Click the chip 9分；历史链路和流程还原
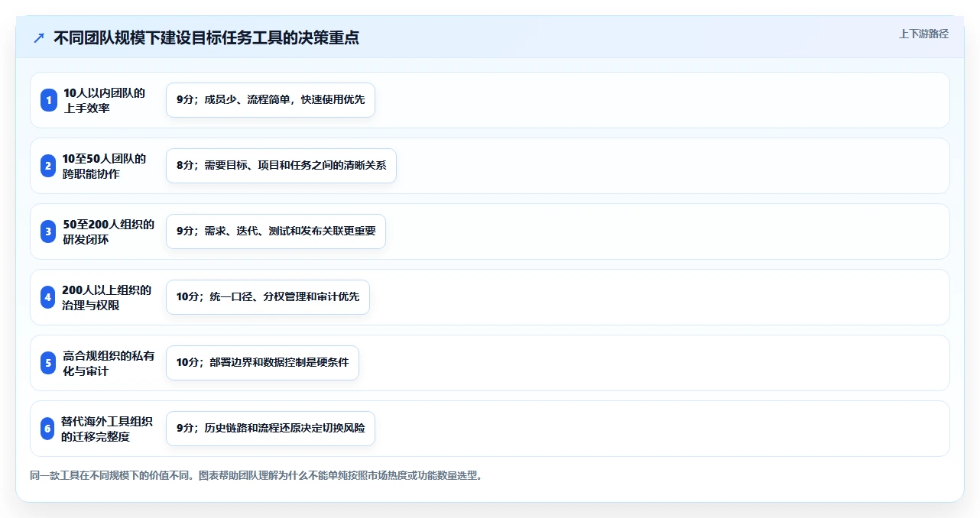This screenshot has width=980, height=518. click(x=271, y=429)
